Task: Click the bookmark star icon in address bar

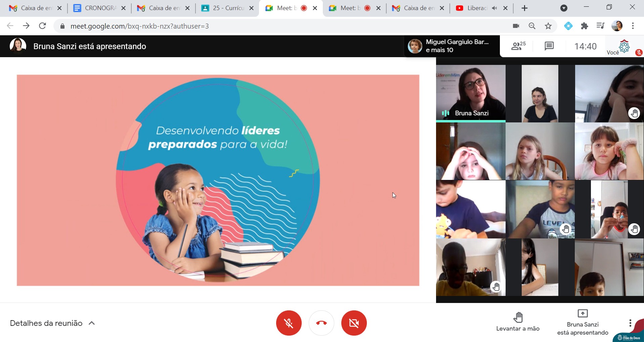Action: pyautogui.click(x=548, y=26)
